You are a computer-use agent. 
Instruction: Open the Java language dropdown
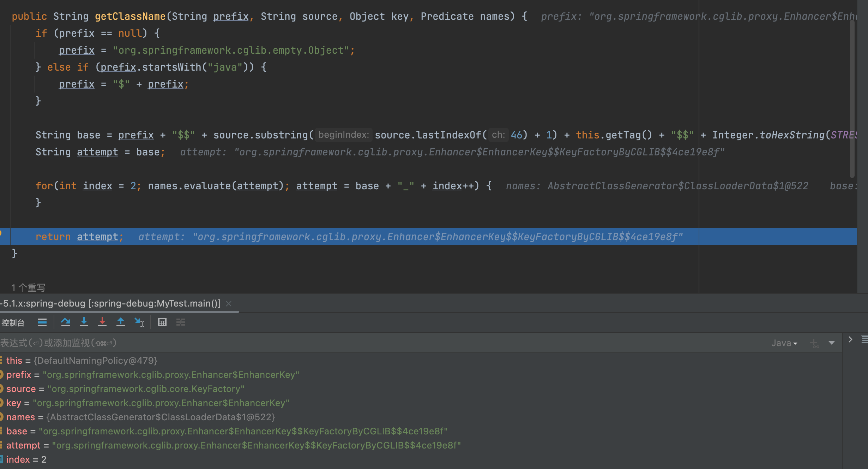click(x=784, y=343)
